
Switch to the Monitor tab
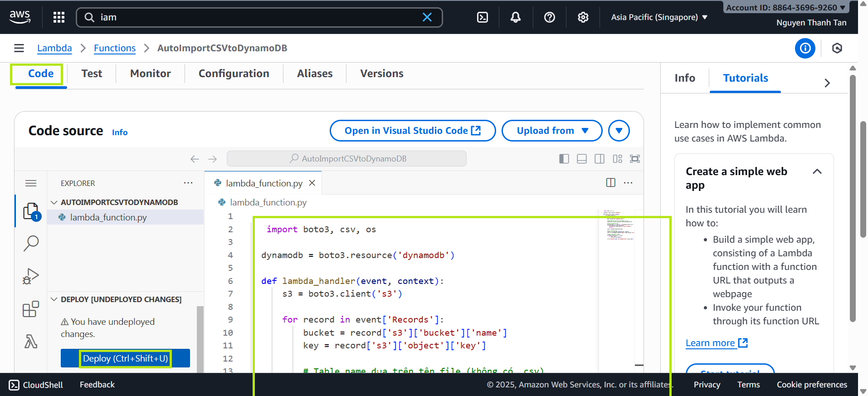tap(151, 73)
